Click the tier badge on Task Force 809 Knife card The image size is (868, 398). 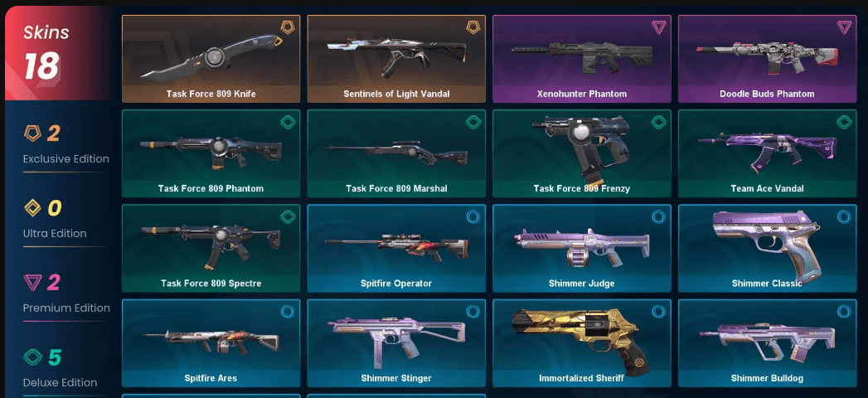click(288, 27)
